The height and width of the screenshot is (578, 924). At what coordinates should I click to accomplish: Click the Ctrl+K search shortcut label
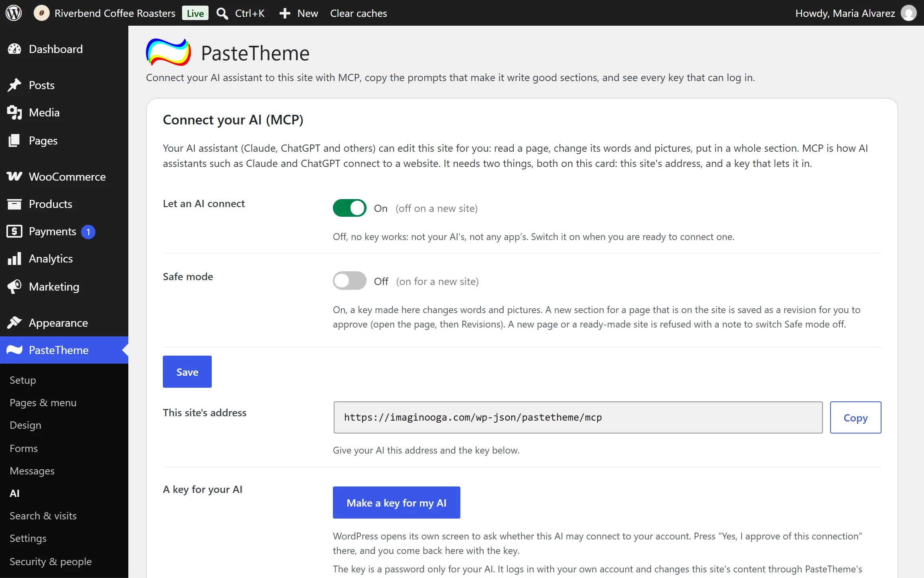point(250,13)
